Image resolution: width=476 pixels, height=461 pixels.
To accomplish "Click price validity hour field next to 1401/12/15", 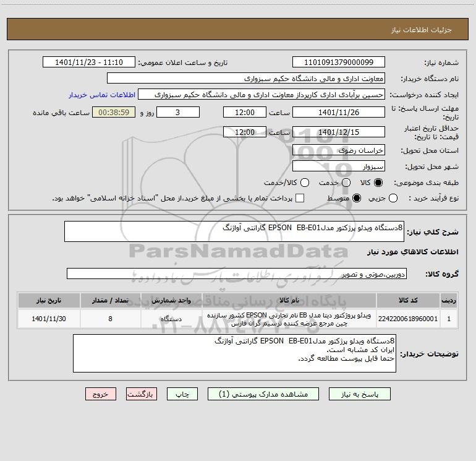I will [245, 132].
